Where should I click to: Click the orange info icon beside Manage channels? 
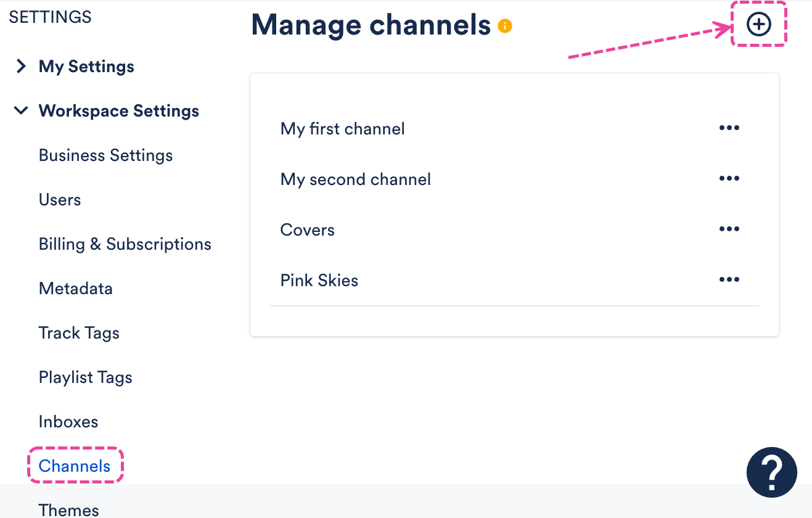[505, 26]
